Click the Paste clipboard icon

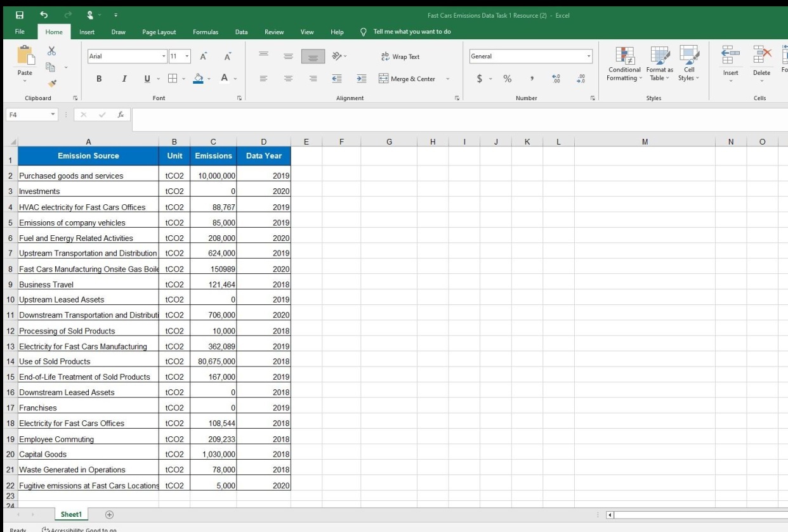point(25,56)
